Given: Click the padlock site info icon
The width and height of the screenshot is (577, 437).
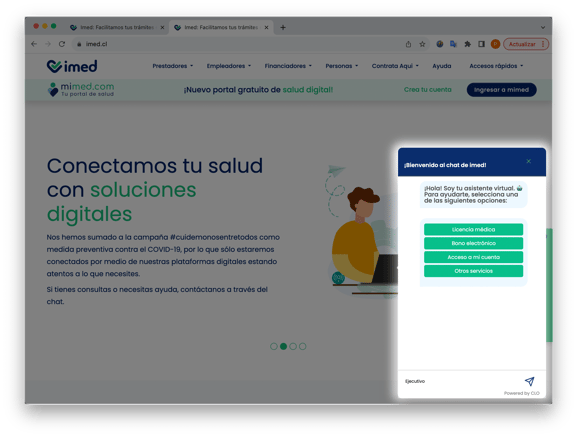Looking at the screenshot, I should coord(79,44).
